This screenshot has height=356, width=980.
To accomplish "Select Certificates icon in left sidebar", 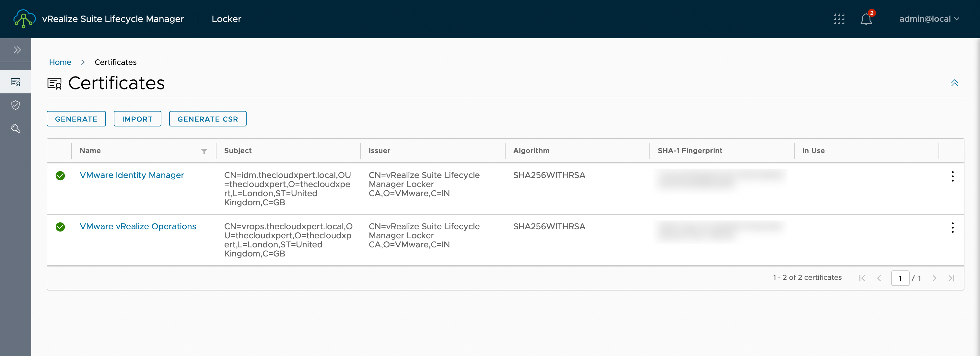I will (16, 82).
